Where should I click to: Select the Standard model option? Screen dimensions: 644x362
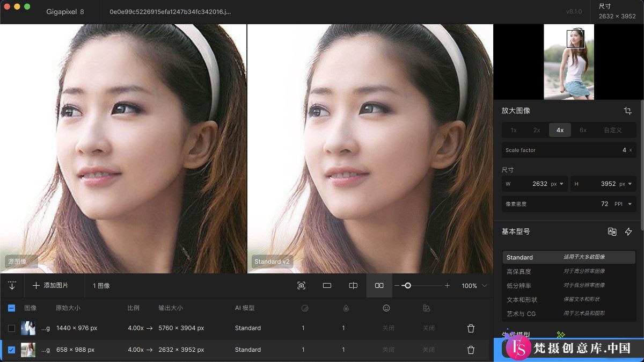(x=569, y=257)
